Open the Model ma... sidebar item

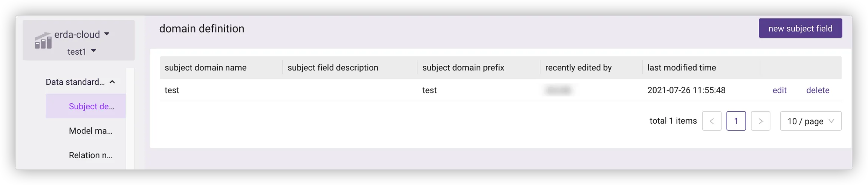[90, 131]
